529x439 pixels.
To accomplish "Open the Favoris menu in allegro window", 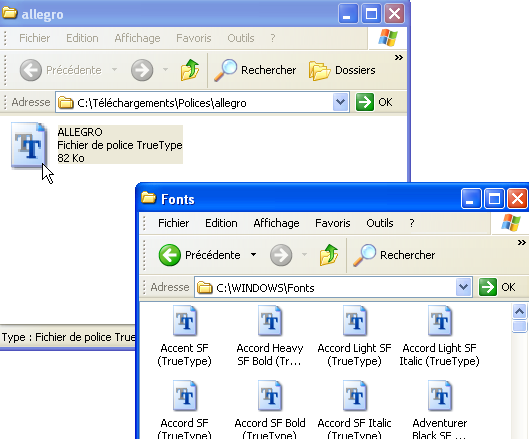I will tap(194, 38).
